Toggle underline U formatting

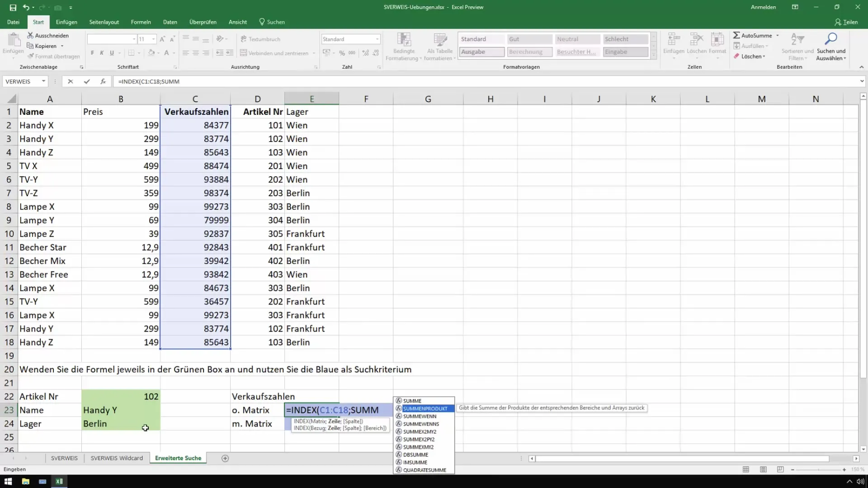pos(112,53)
